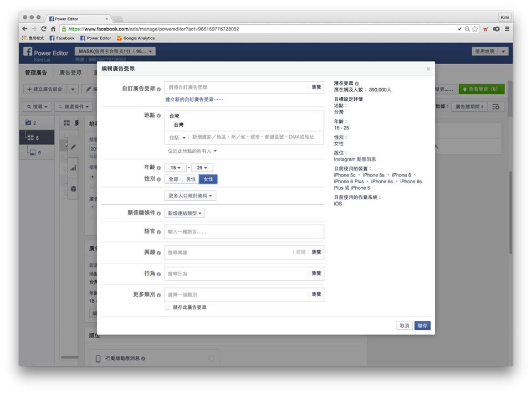Click the zoom magnifier icon in address bar
Viewport: 532px width, 393px height.
click(467, 29)
